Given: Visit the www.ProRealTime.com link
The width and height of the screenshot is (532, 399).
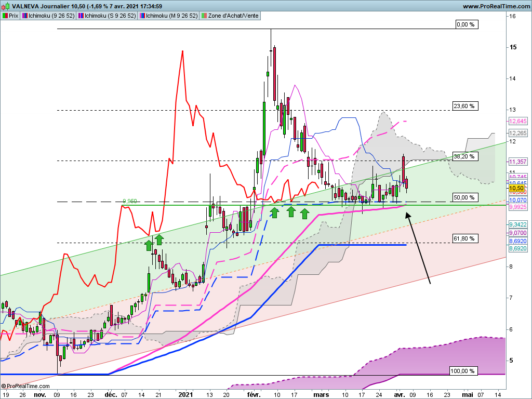Looking at the screenshot, I should click(x=496, y=6).
